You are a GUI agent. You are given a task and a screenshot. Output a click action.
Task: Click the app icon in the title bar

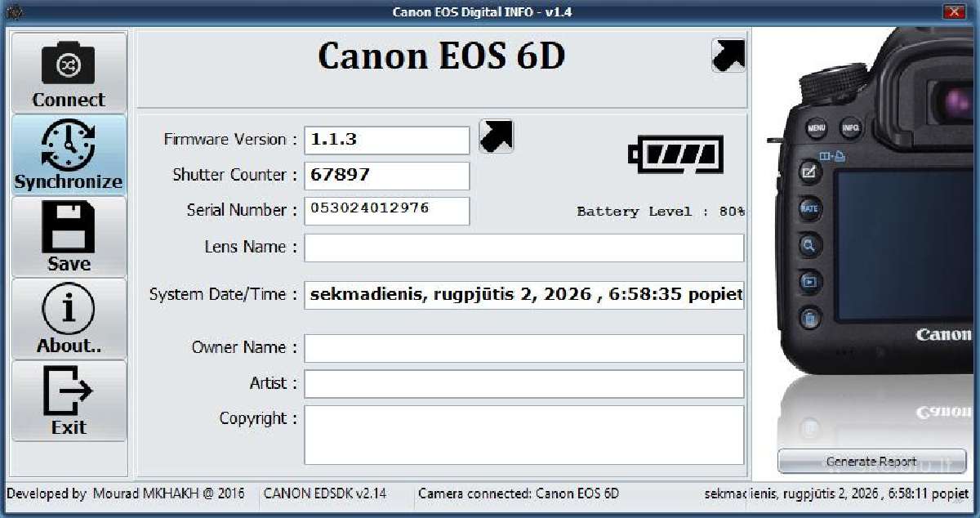coord(16,11)
